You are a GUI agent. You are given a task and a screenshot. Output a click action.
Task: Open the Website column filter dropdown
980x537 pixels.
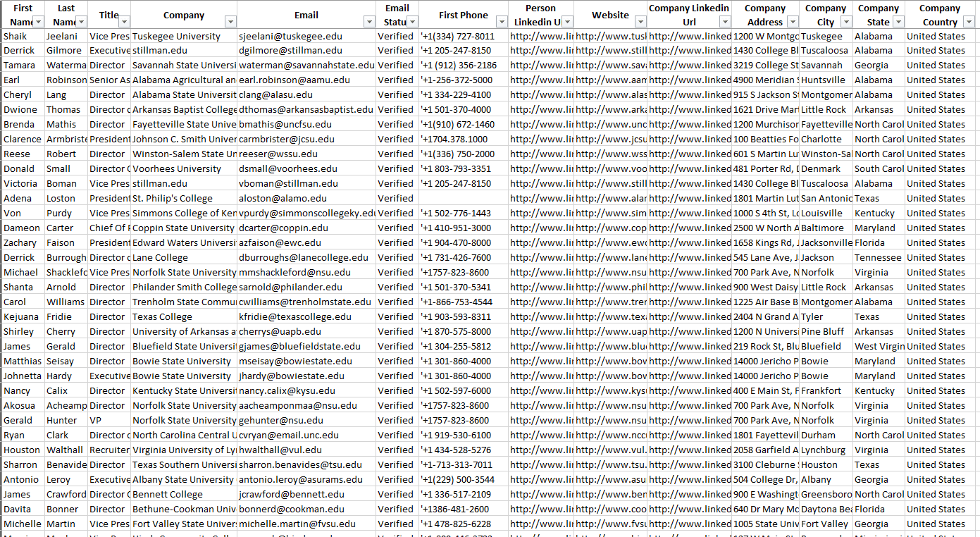[x=640, y=22]
